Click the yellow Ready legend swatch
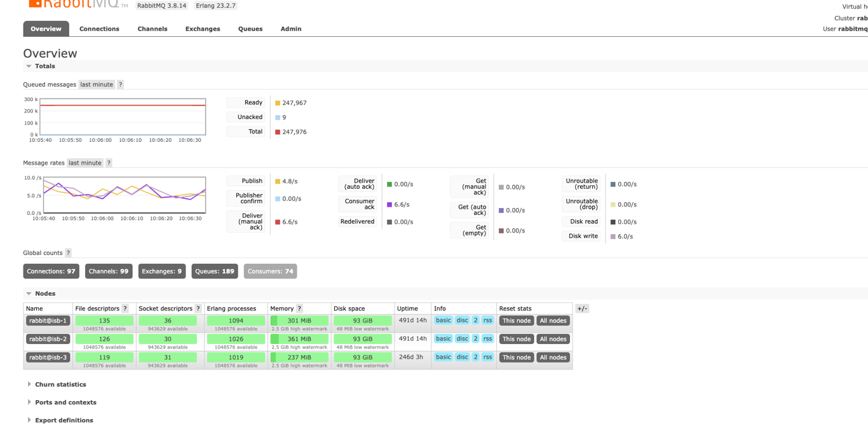 point(278,103)
